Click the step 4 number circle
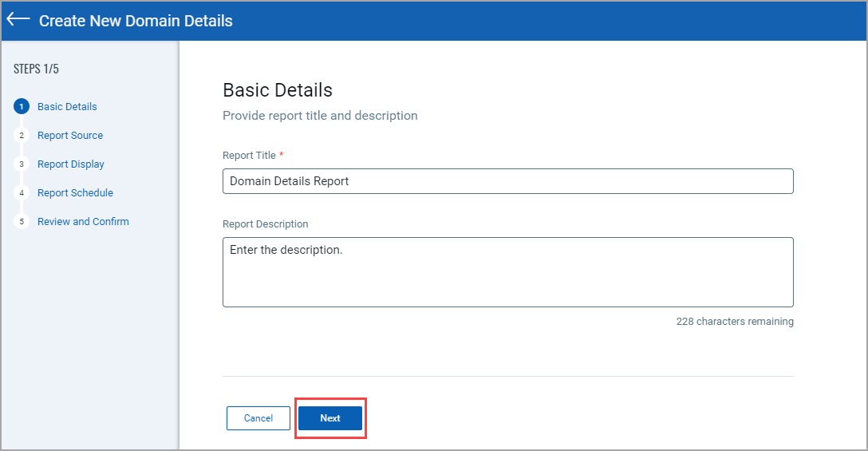 [22, 193]
